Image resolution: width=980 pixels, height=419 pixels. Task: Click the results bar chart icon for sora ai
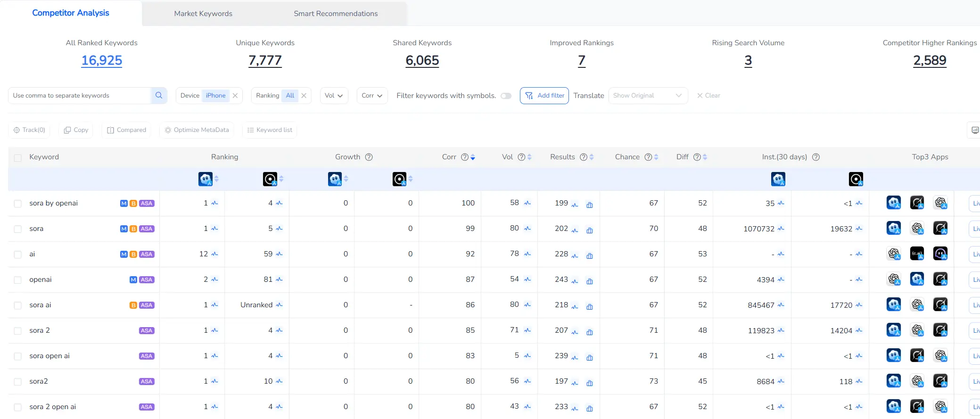pos(589,307)
